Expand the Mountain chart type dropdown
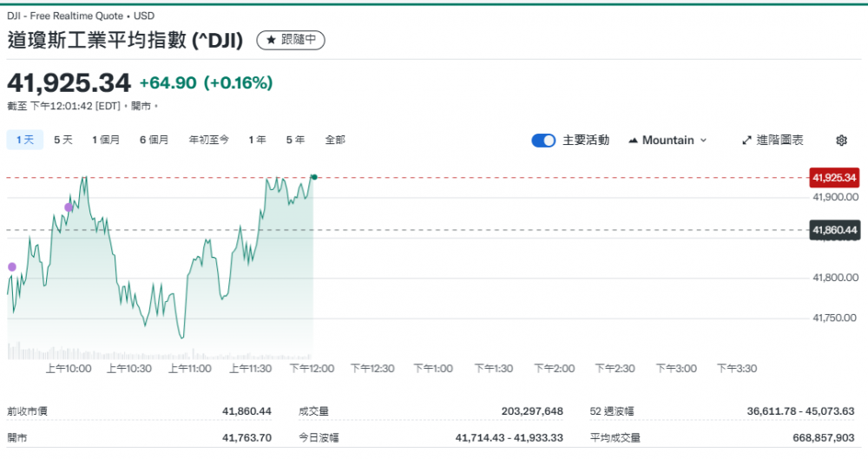Screen dimensions: 868x459 703,141
